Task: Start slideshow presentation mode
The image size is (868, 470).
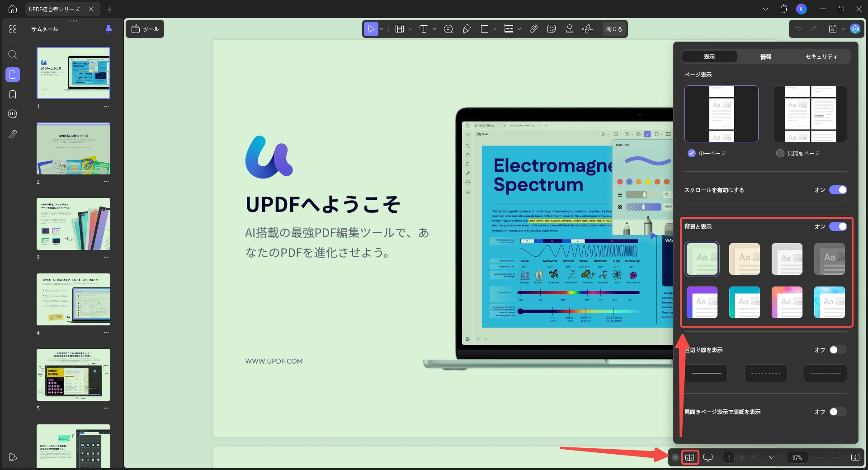Action: (x=708, y=457)
